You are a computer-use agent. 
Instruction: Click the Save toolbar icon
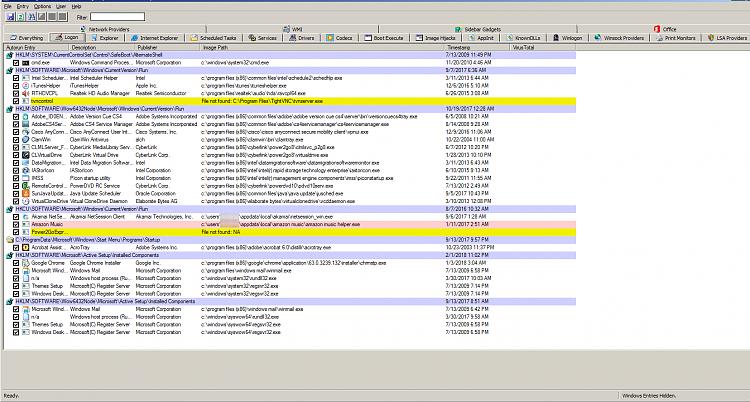click(11, 17)
